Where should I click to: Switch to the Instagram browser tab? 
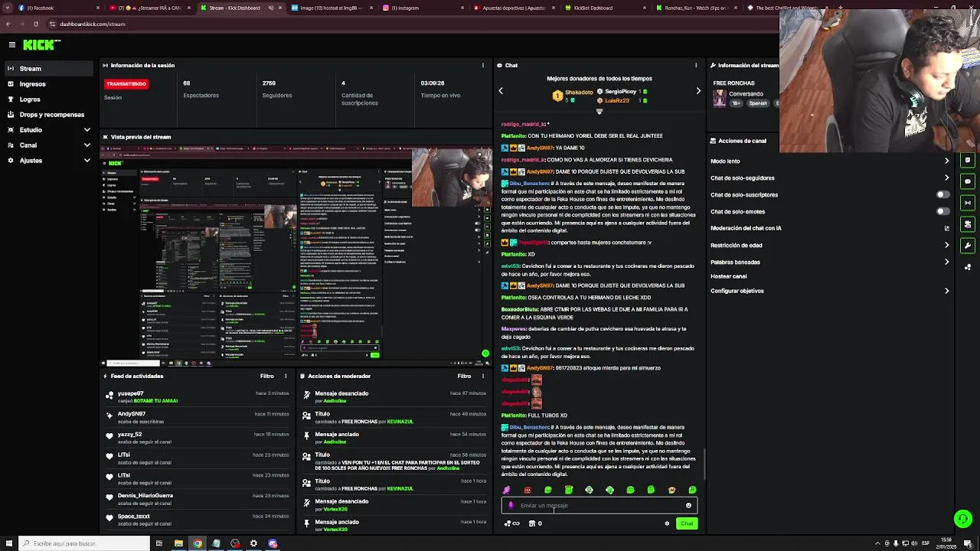tap(422, 8)
